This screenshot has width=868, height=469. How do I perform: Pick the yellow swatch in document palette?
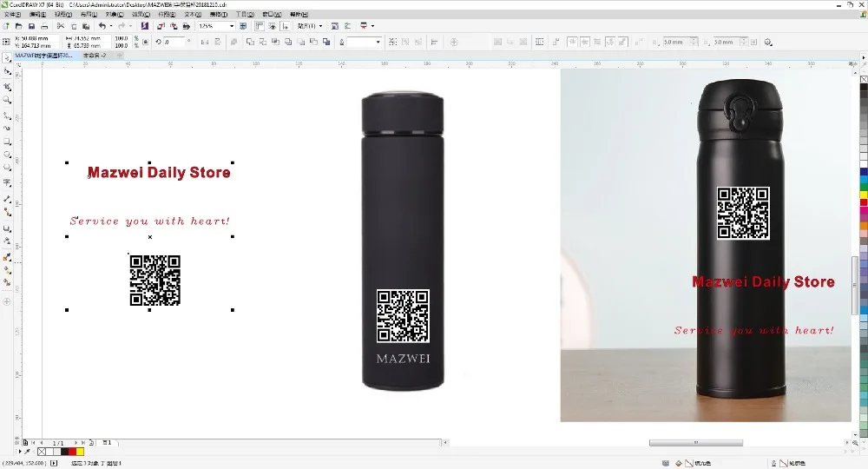(80, 452)
